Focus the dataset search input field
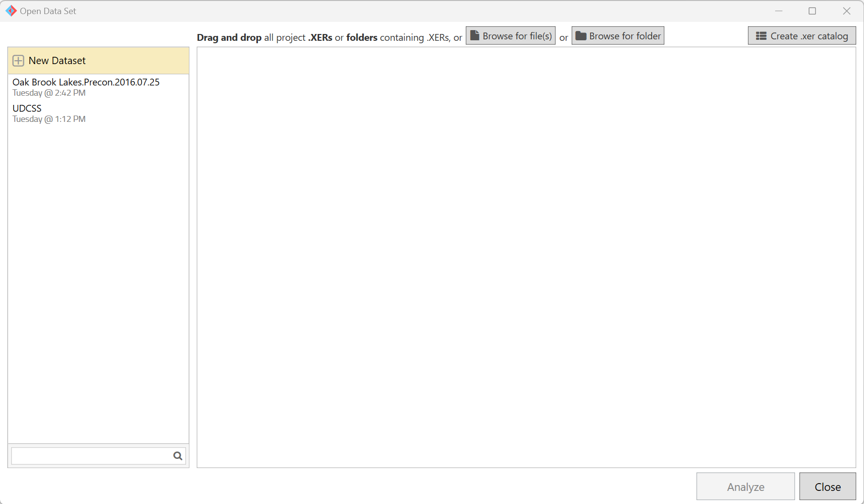This screenshot has width=864, height=504. click(91, 456)
